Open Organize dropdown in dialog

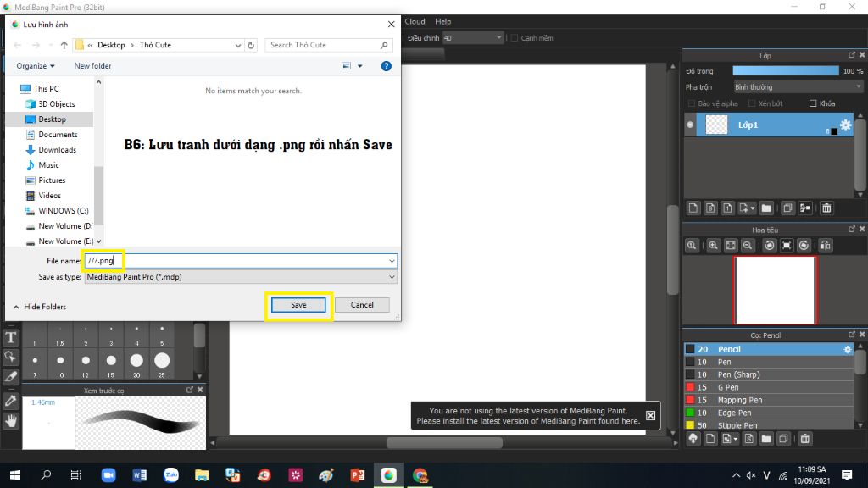(36, 66)
